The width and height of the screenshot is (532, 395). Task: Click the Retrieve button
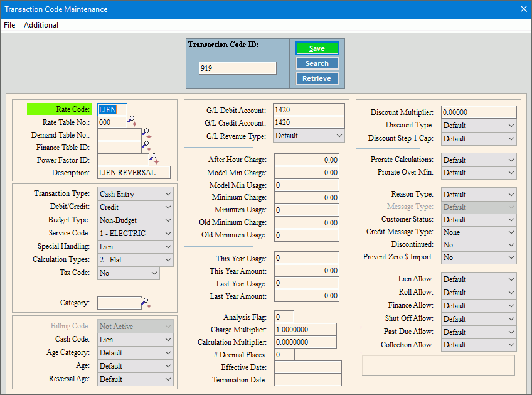[x=317, y=78]
